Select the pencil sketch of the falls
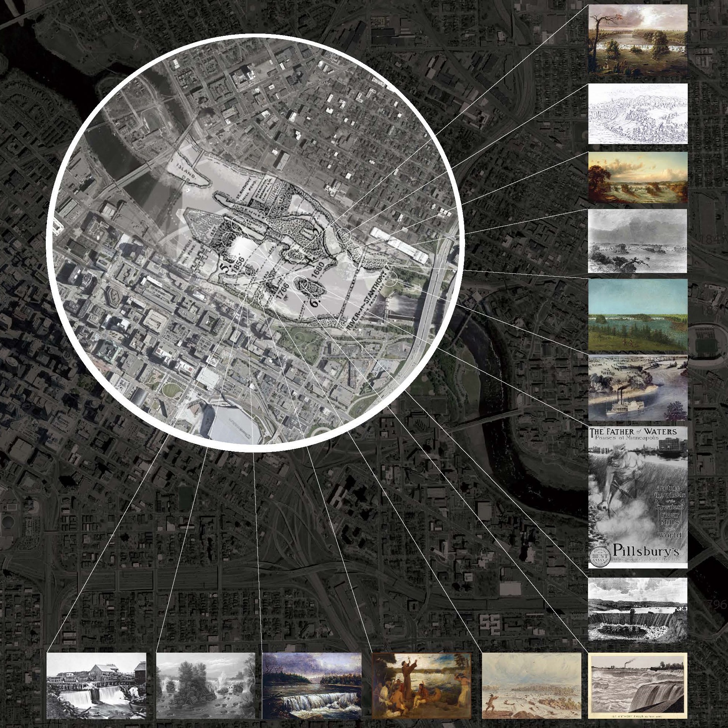This screenshot has height=728, width=728. 638,113
